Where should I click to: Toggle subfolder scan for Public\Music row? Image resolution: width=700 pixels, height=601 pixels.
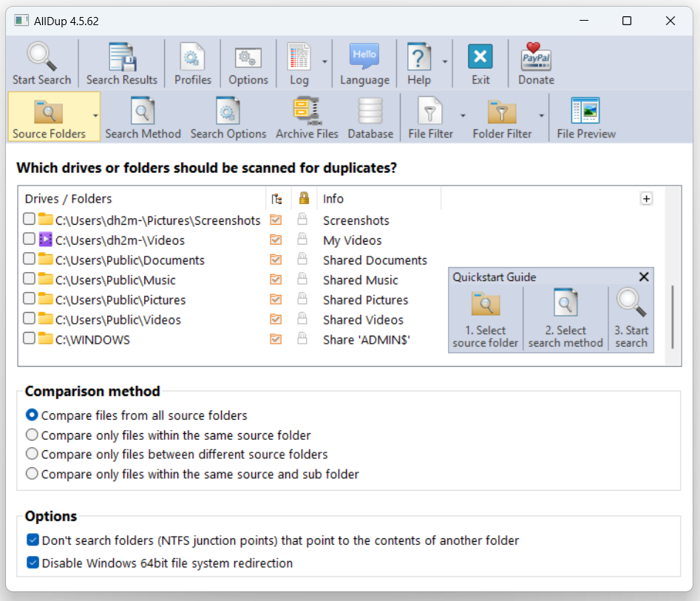coord(276,279)
